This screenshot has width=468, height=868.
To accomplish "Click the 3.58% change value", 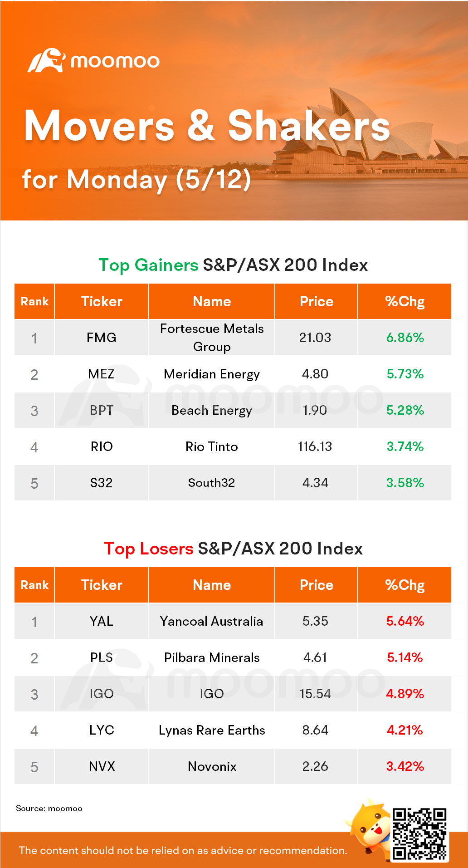I will pyautogui.click(x=405, y=483).
